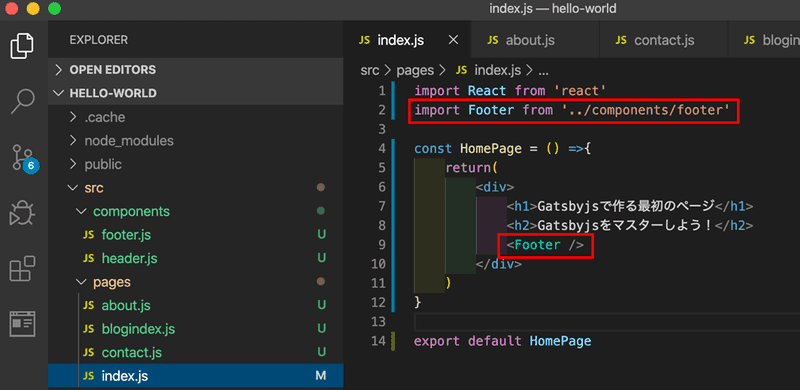Open header.js in the explorer
Viewport: 800px width, 390px height.
coord(195,258)
